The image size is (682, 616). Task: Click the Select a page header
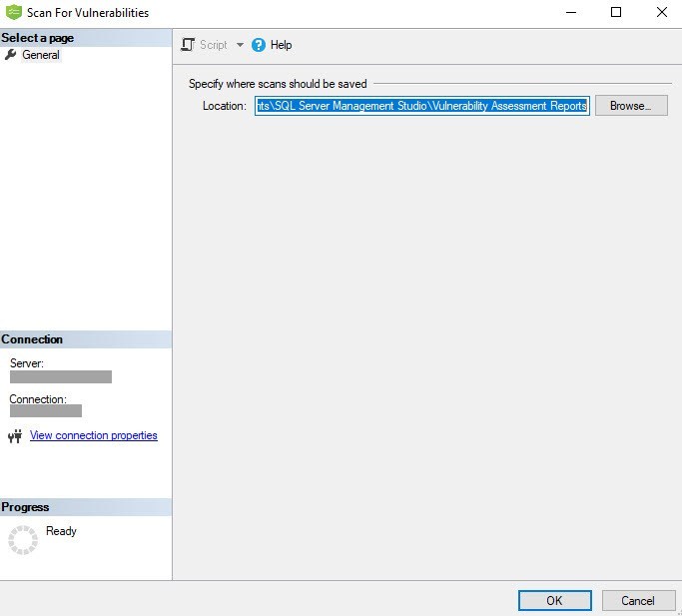pos(38,38)
